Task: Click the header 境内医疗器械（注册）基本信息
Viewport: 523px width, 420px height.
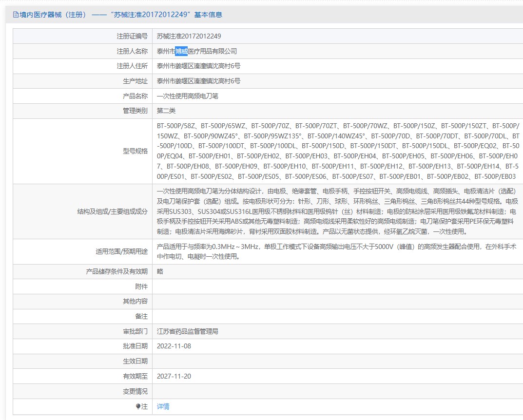Action: tap(121, 15)
